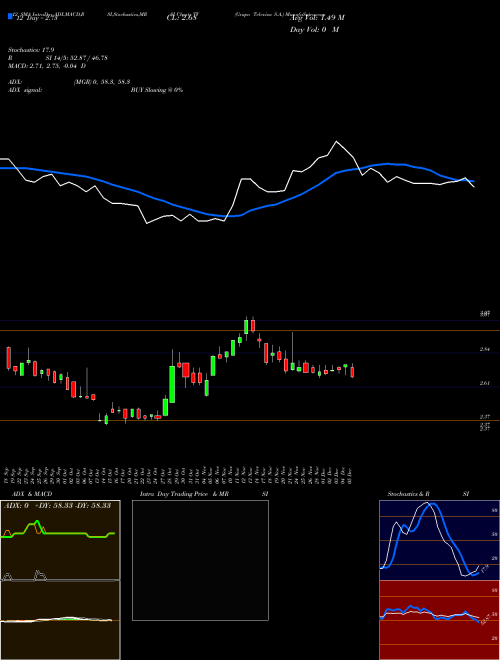Click the blue 12 Day SMA legend square
Viewport: 500px width, 660px height.
10,16
